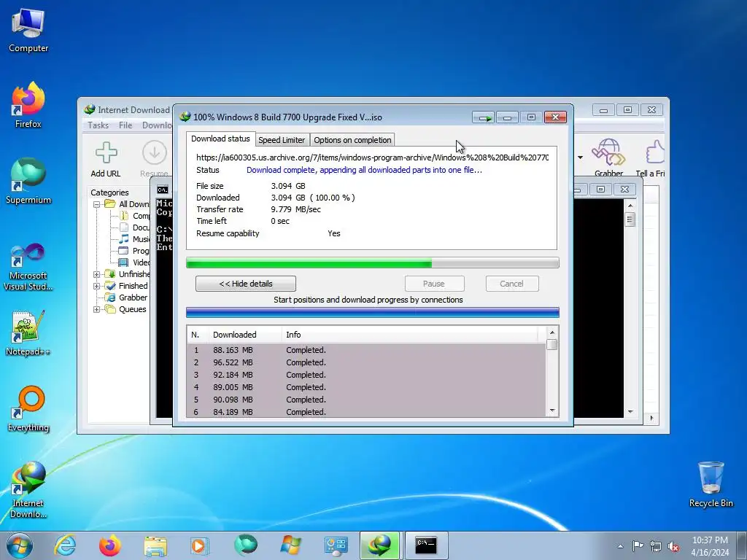747x560 pixels.
Task: Launch Firefox from the taskbar
Action: (109, 545)
